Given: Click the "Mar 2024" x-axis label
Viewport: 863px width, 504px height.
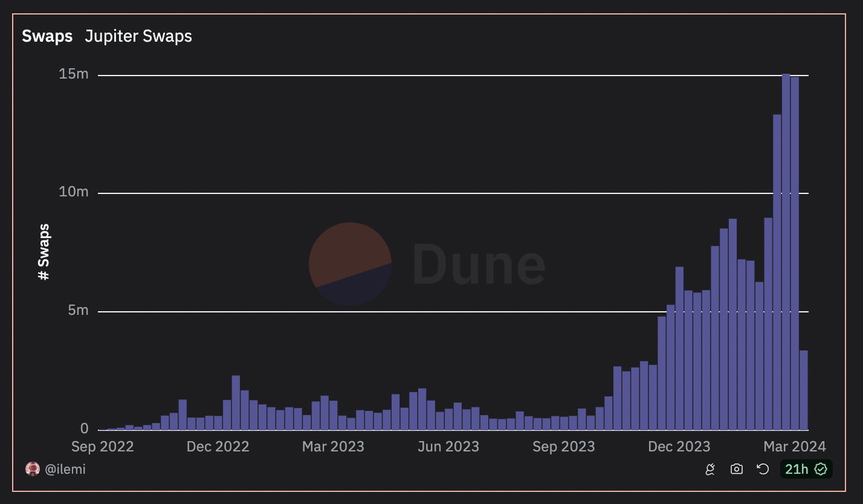Looking at the screenshot, I should point(795,447).
